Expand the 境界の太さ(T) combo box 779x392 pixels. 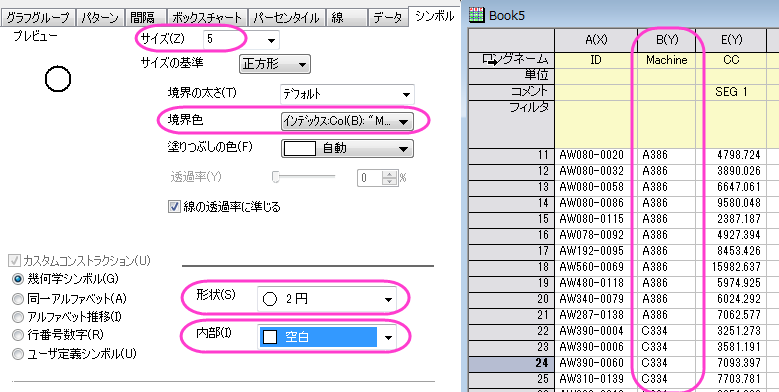pos(347,94)
